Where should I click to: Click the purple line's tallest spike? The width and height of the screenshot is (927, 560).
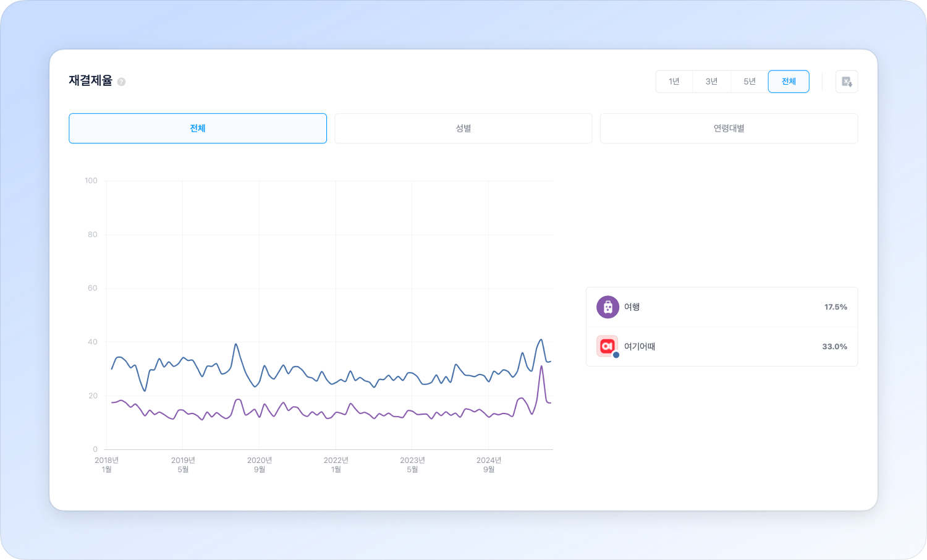541,366
